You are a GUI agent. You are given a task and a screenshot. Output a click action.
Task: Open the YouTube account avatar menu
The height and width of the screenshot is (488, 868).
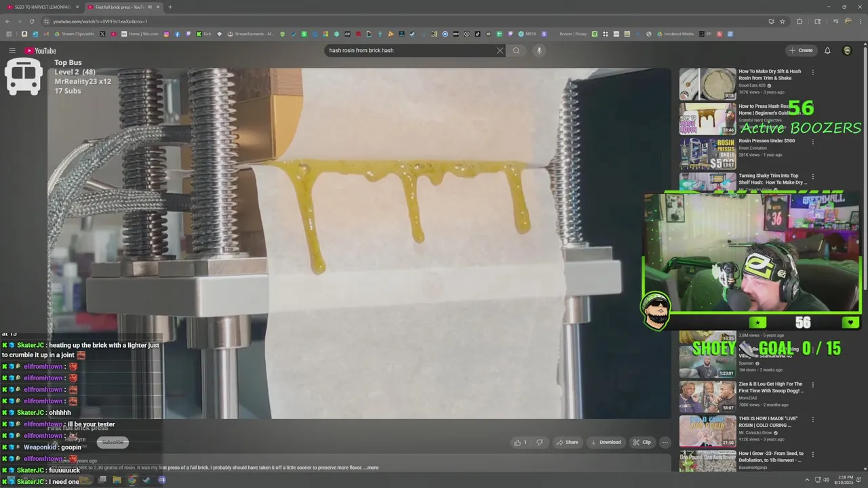pyautogui.click(x=847, y=50)
